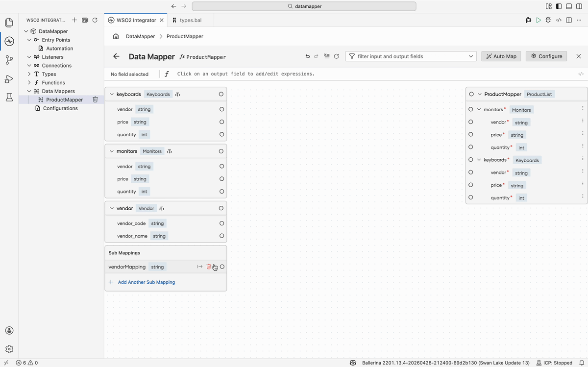Collapse output monitors field

[479, 110]
